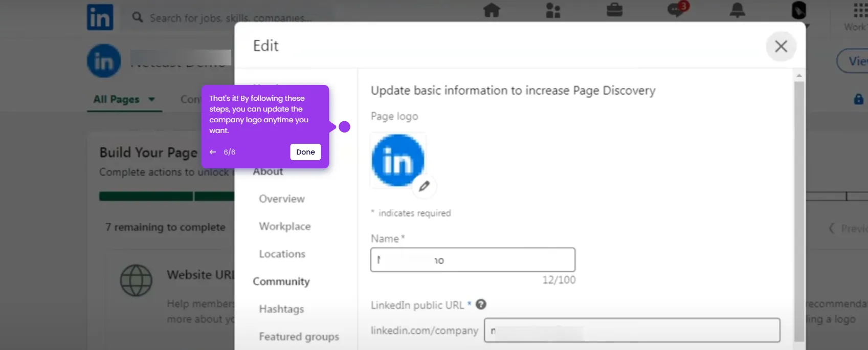The width and height of the screenshot is (868, 350).
Task: Open the profile avatar menu
Action: (x=798, y=10)
